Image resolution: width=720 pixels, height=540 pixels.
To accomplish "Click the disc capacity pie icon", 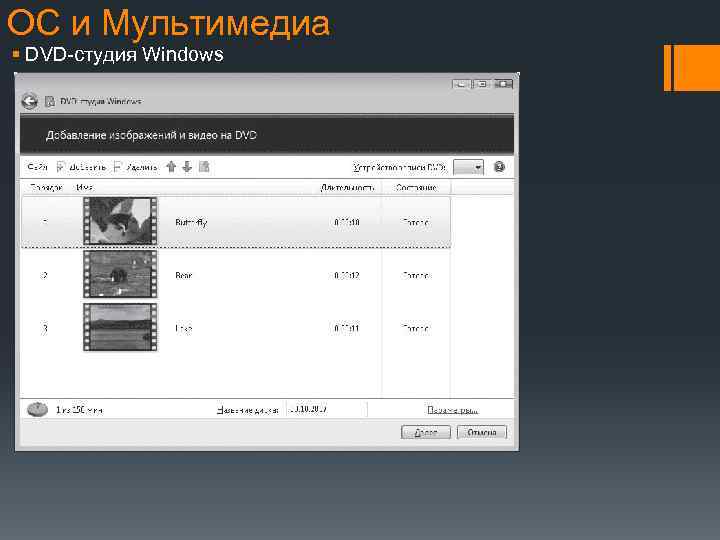I will (37, 409).
